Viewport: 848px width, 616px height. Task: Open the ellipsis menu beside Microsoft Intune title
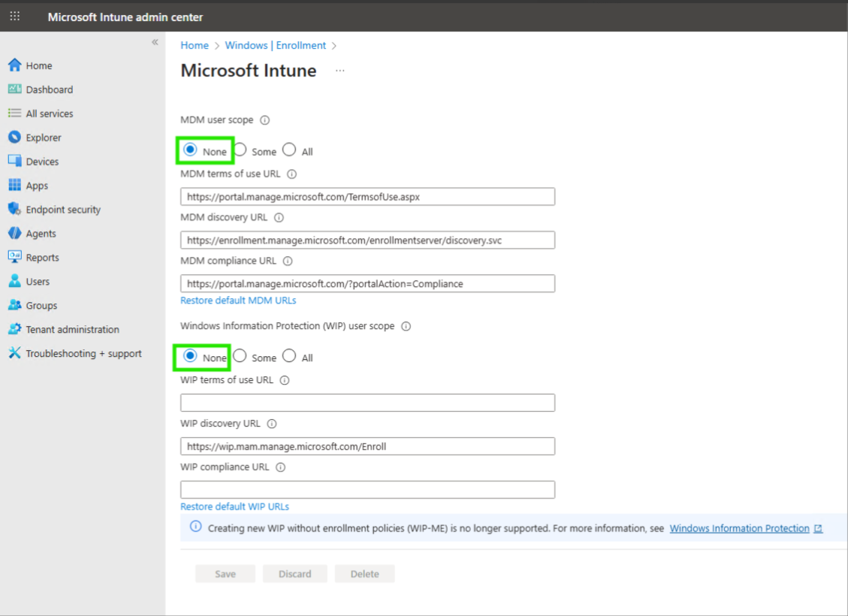tap(340, 71)
